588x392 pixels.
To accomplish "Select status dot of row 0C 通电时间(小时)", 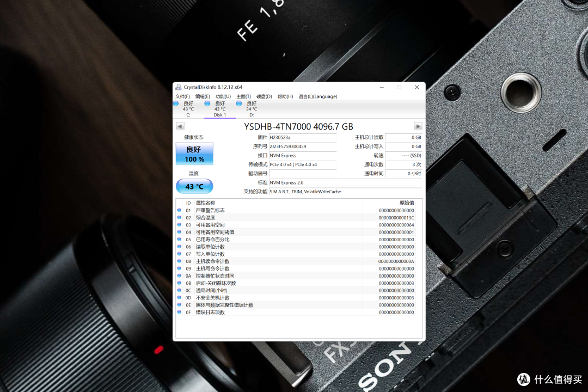I will (179, 290).
